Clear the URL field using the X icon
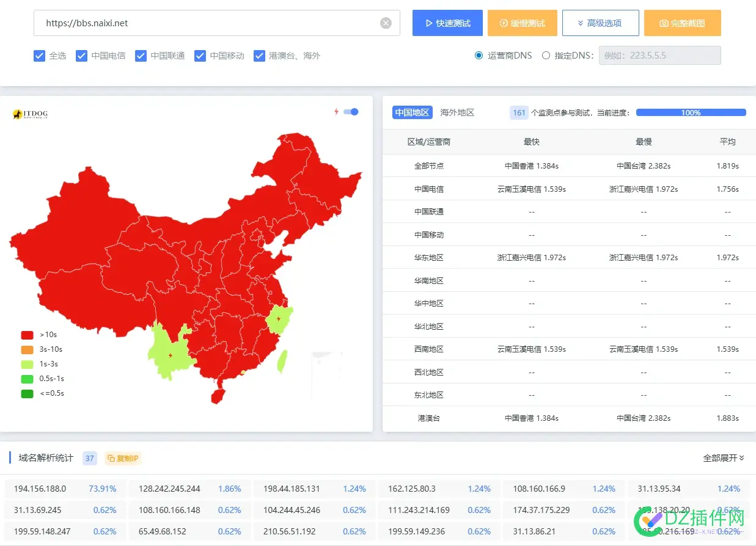 pos(386,23)
